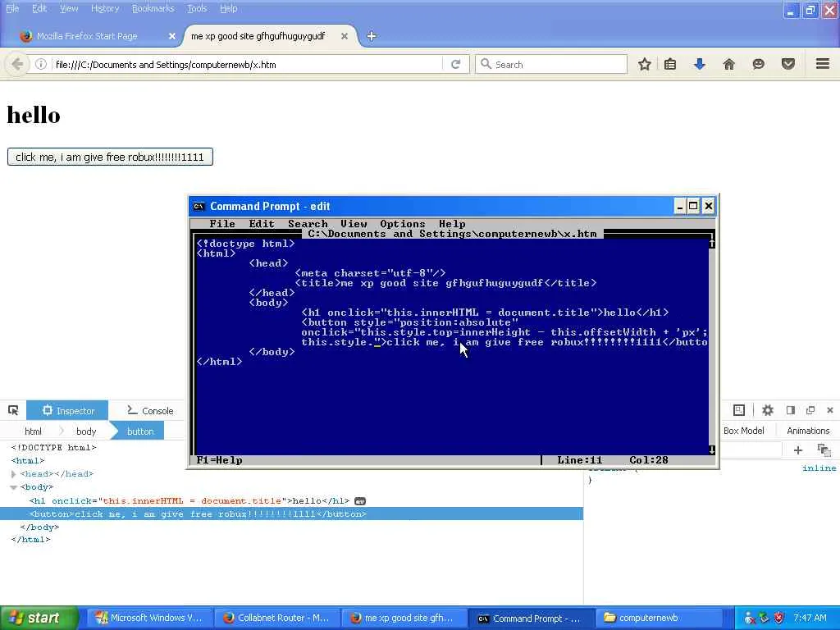Show your bookmarks list icon
840x630 pixels.
670,64
